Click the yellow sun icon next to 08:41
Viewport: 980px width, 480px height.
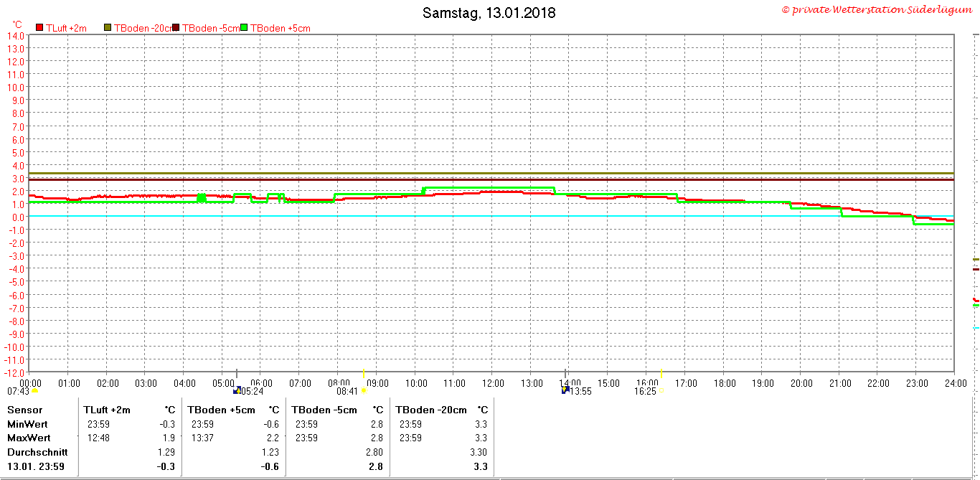pos(364,391)
